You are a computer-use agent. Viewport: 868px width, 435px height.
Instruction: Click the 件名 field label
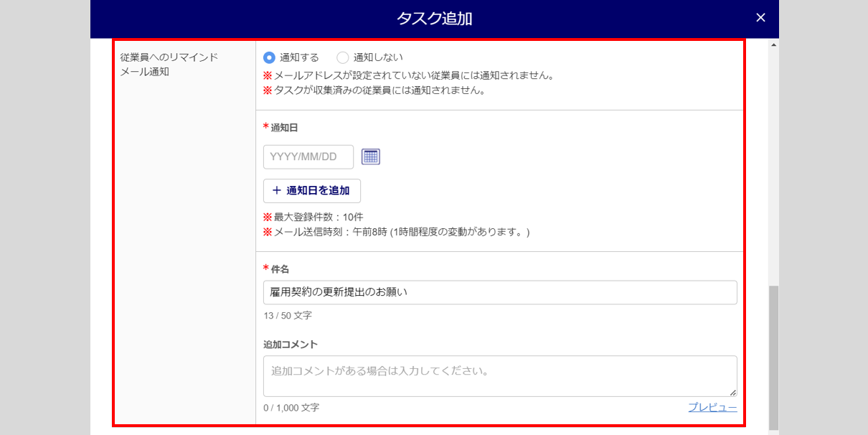tap(280, 269)
